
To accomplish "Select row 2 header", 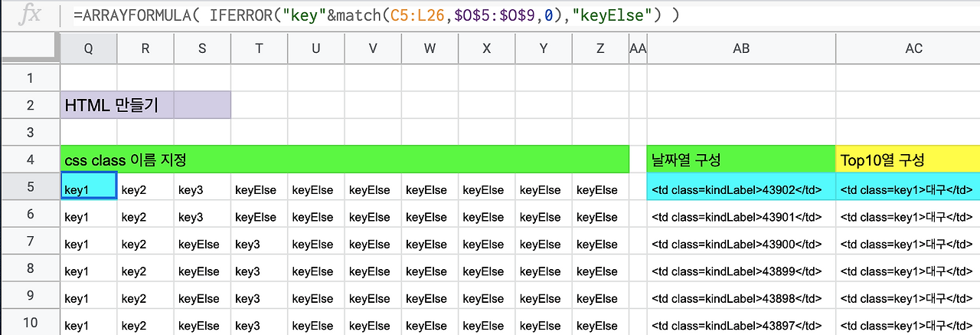I will click(x=30, y=105).
